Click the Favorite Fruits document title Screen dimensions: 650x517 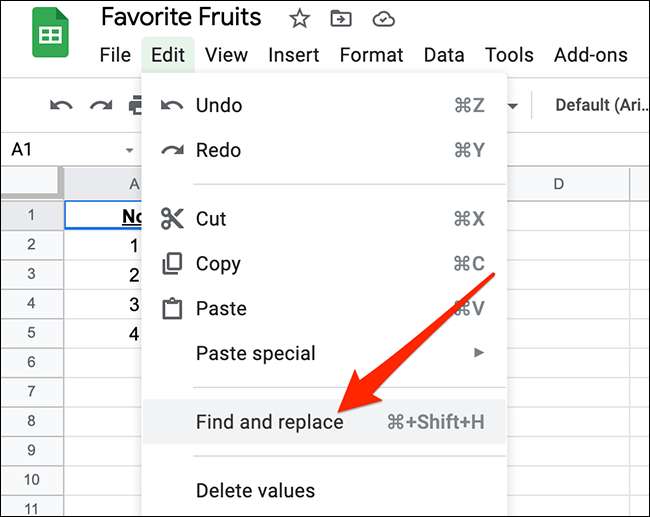181,18
